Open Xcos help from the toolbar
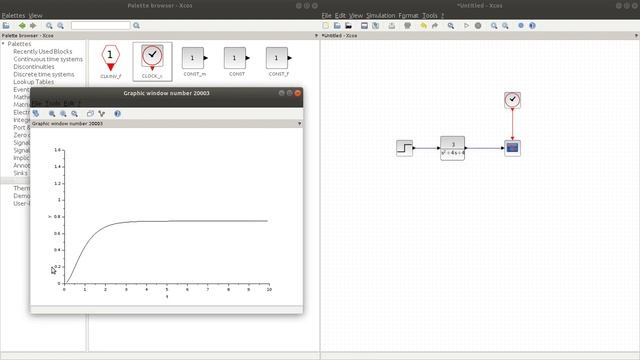 click(532, 26)
